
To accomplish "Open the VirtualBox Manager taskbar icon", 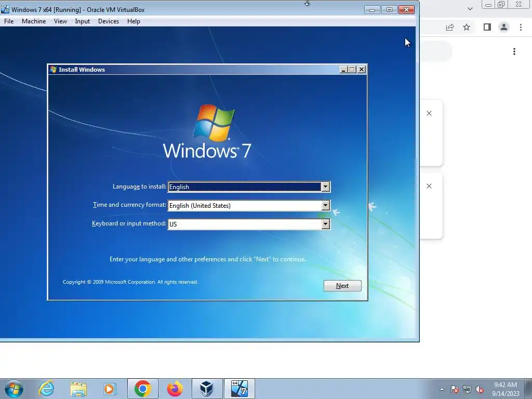I will [207, 389].
